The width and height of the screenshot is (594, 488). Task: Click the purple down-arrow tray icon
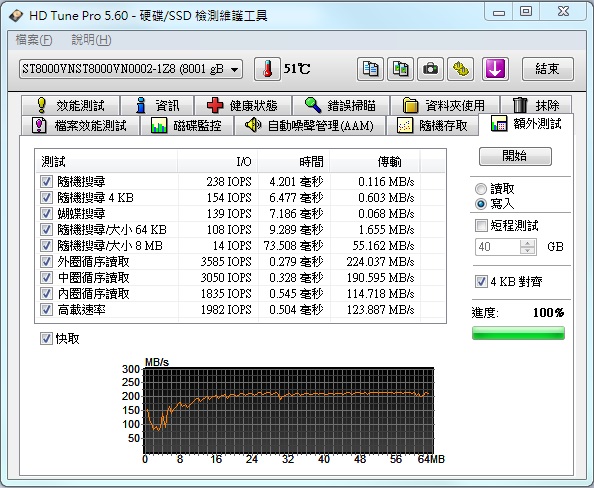tap(495, 69)
